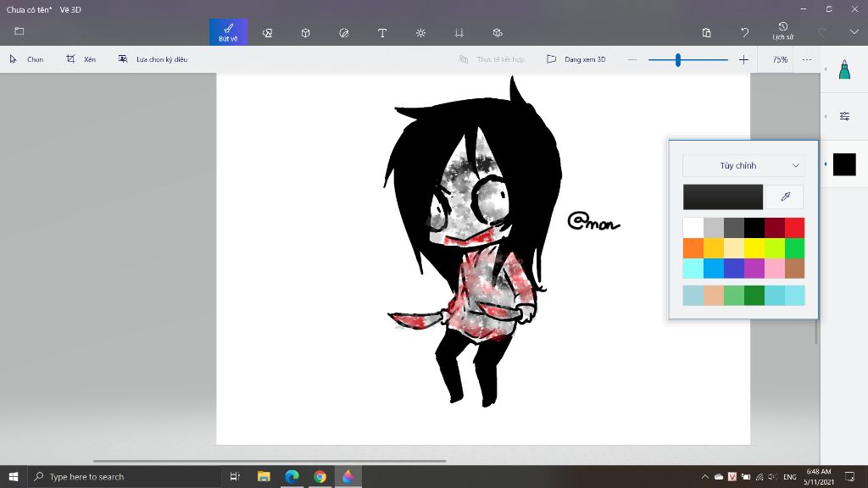
Task: Pick the green swatch in second row
Action: tap(794, 248)
